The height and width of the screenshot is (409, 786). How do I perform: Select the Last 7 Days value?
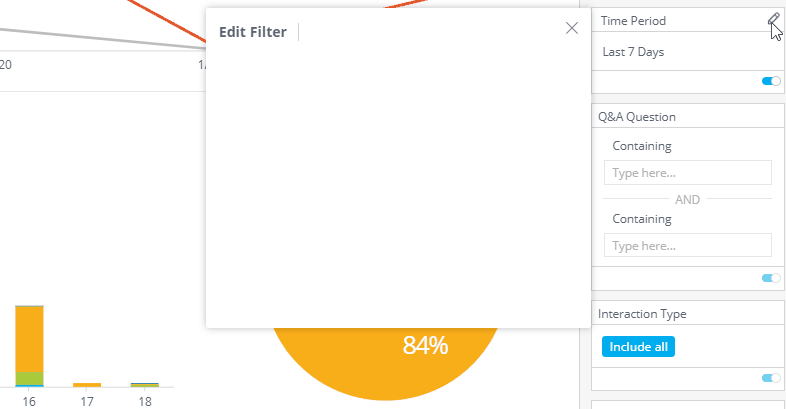click(633, 52)
